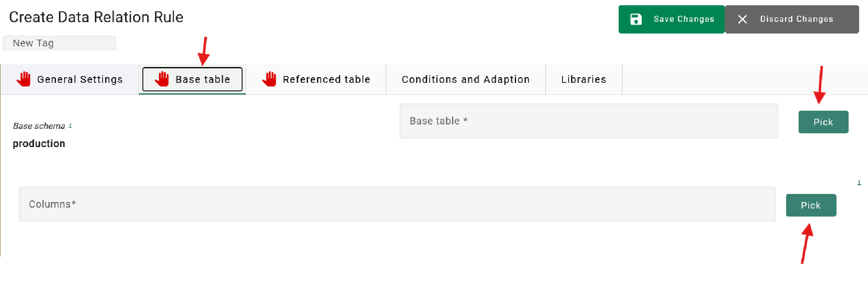The image size is (868, 301).
Task: Click the production schema value text
Action: point(39,144)
